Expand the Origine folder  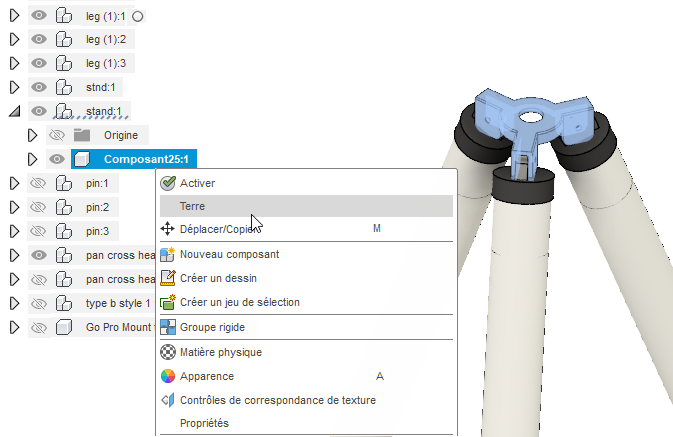point(32,136)
